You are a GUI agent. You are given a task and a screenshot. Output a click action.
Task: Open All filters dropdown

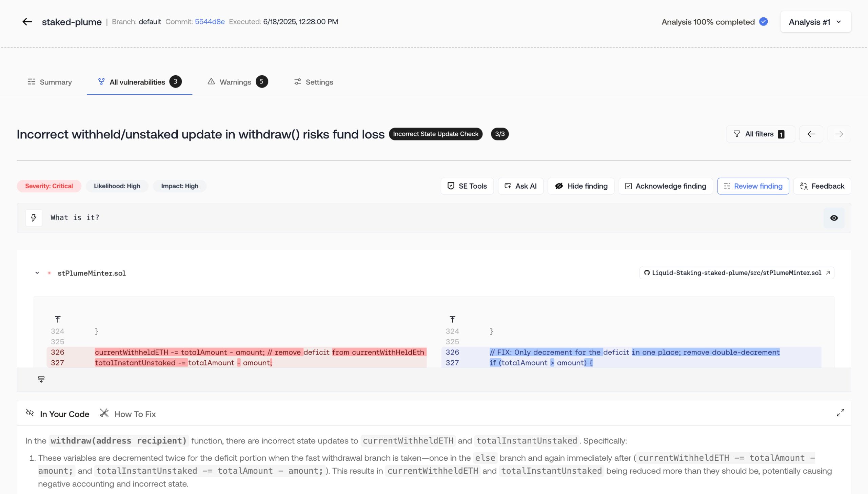click(x=760, y=134)
